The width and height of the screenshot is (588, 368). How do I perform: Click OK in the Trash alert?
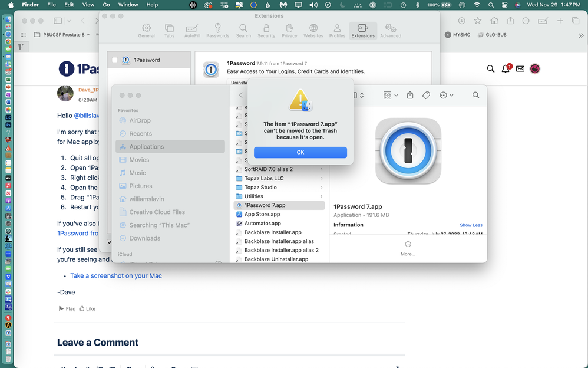[300, 152]
